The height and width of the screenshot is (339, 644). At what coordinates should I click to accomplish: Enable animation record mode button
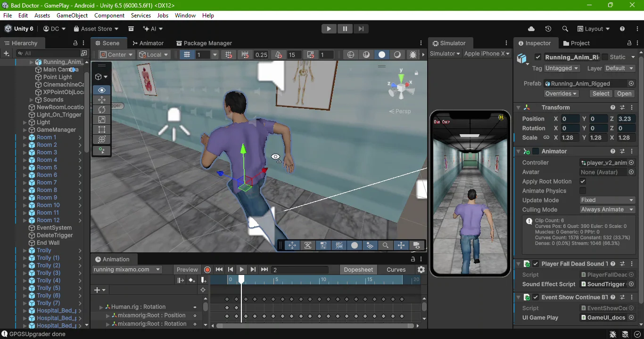pyautogui.click(x=207, y=270)
